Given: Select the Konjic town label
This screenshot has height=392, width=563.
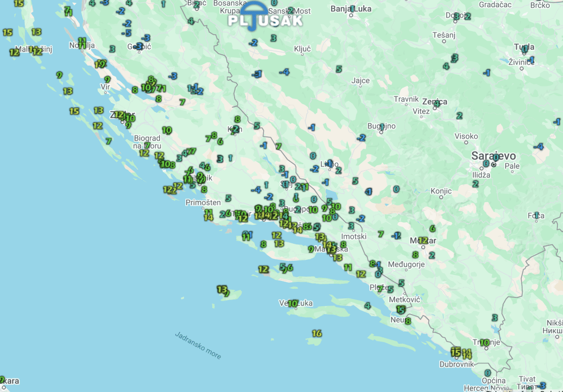Looking at the screenshot, I should (x=441, y=191).
